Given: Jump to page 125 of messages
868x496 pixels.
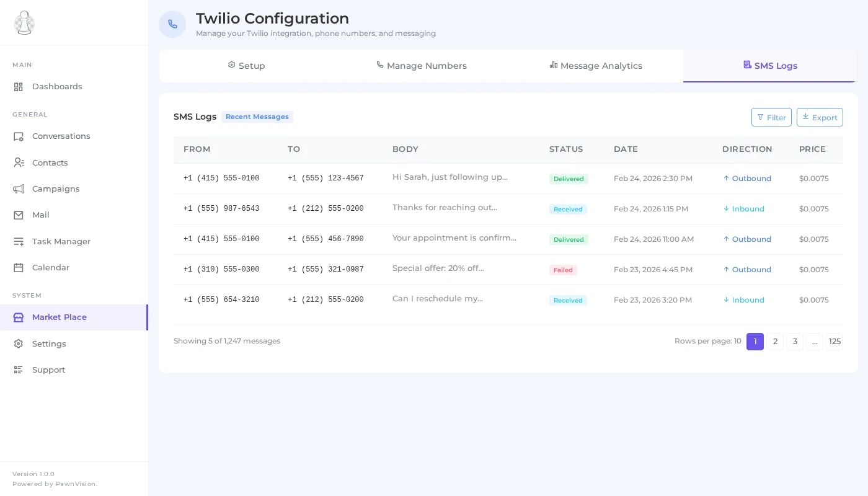Looking at the screenshot, I should tap(835, 342).
